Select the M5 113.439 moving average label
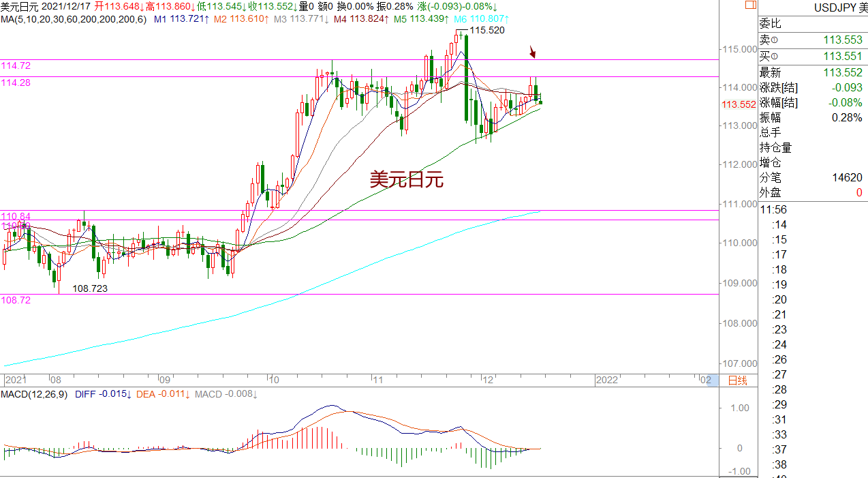This screenshot has height=478, width=868. 422,18
